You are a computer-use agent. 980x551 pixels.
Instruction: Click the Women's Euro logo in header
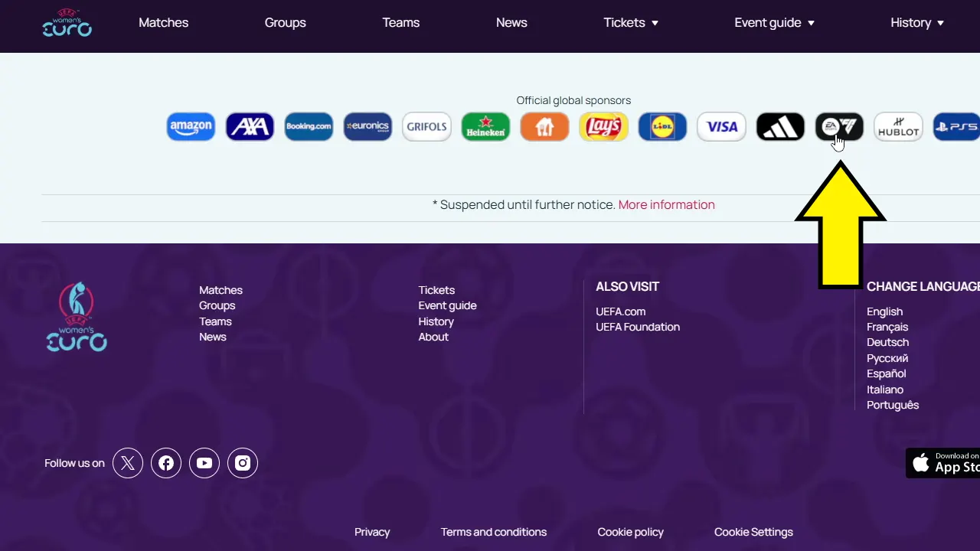click(67, 23)
